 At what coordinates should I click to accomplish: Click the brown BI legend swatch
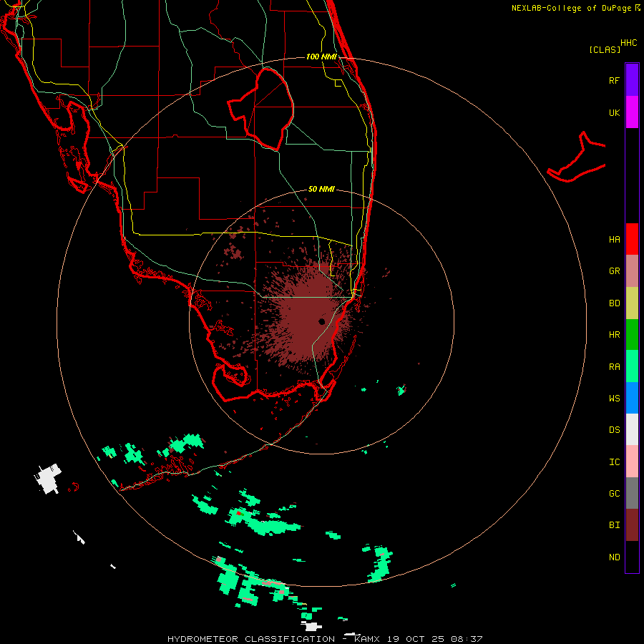632,525
